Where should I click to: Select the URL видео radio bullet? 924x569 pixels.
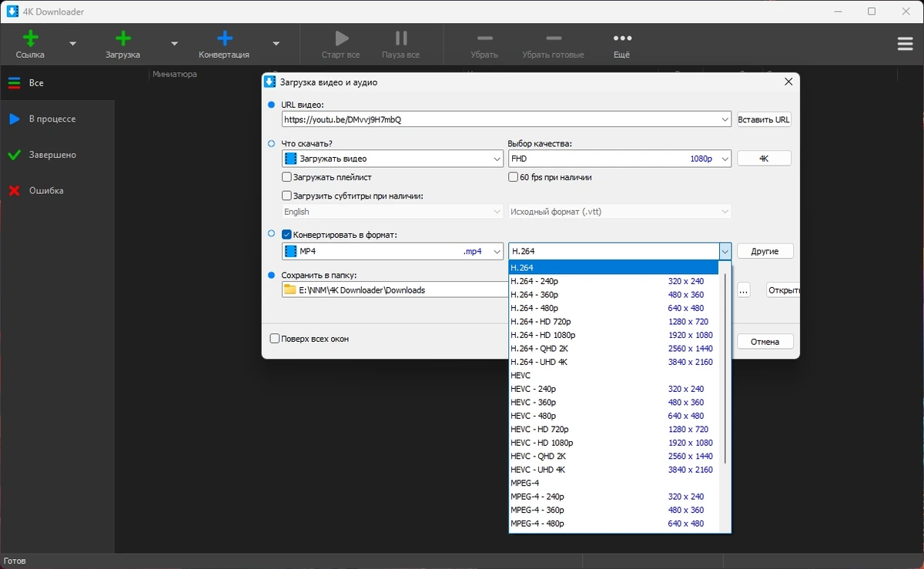click(x=271, y=105)
